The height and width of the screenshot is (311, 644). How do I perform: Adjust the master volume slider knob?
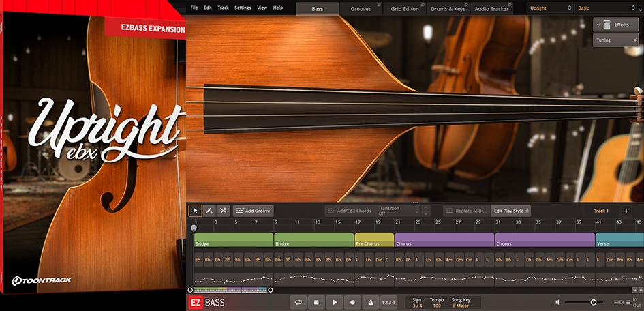coord(593,302)
